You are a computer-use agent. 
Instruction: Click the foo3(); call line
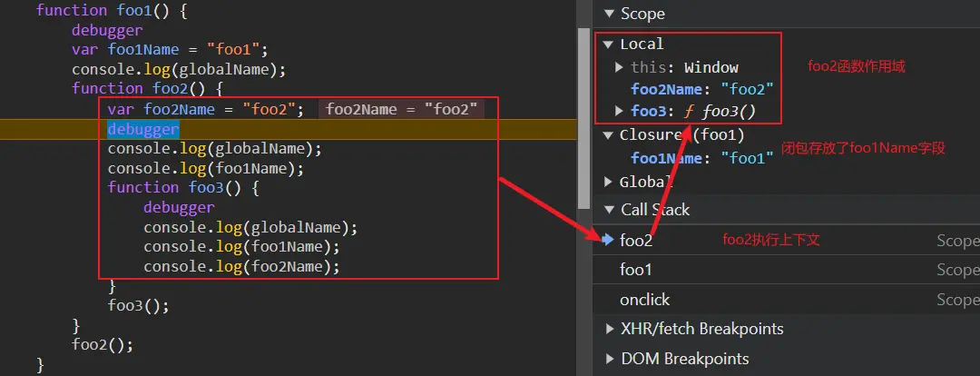138,307
